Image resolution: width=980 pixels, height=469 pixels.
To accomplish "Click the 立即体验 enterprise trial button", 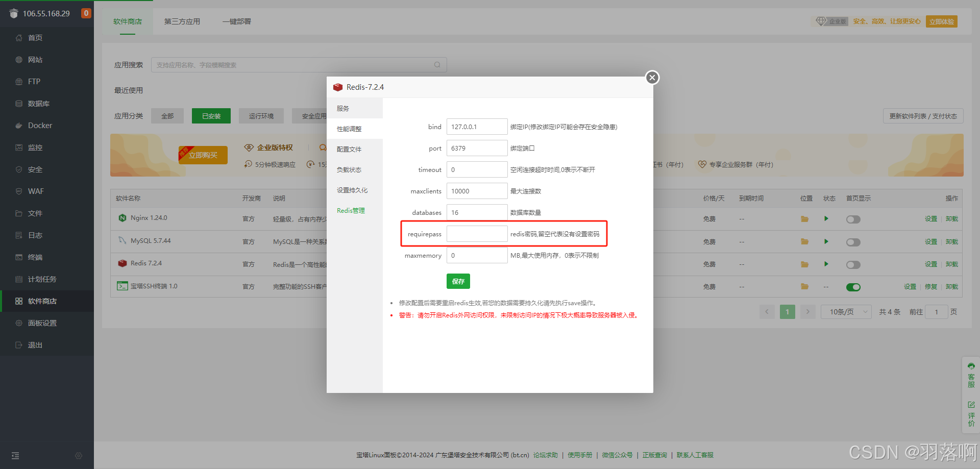I will (x=941, y=21).
